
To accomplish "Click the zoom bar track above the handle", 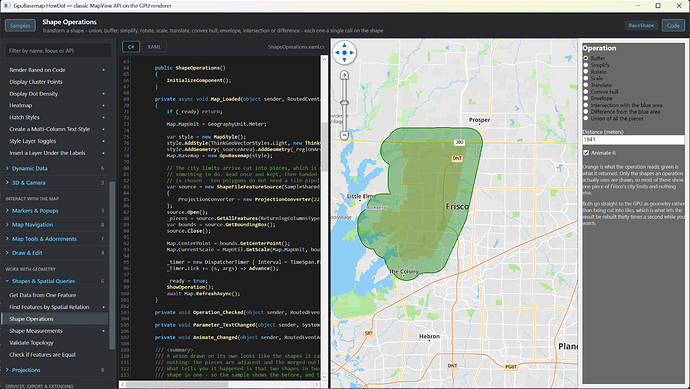I will (344, 90).
